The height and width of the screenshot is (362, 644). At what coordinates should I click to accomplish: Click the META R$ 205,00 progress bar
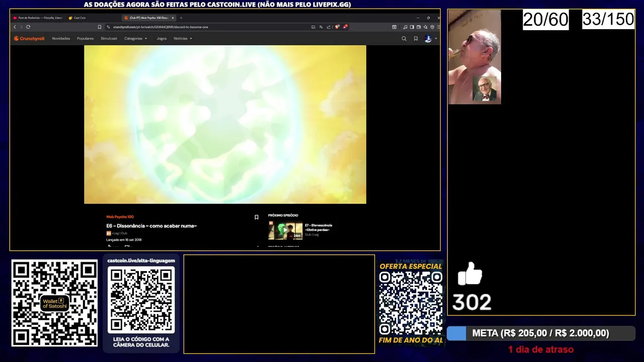(541, 333)
